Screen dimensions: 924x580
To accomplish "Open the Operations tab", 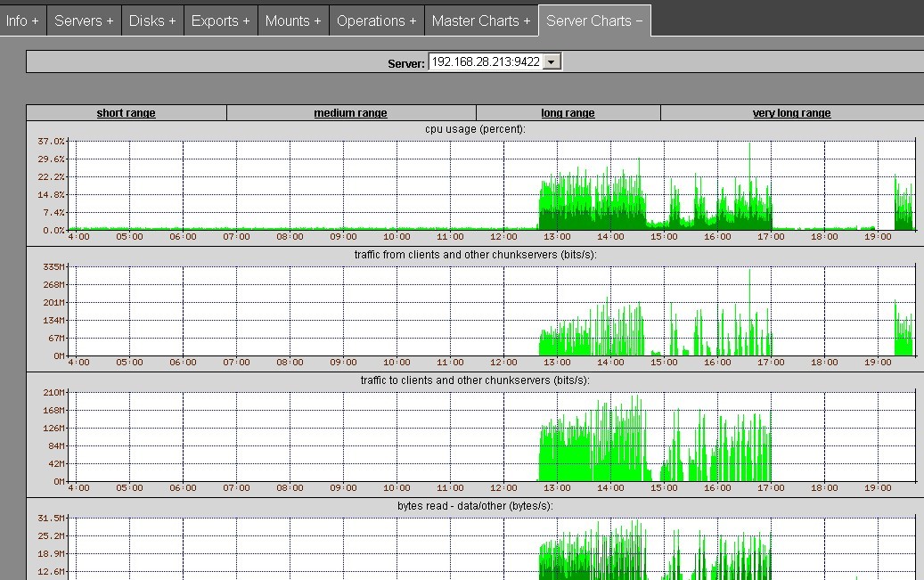I will coord(377,20).
